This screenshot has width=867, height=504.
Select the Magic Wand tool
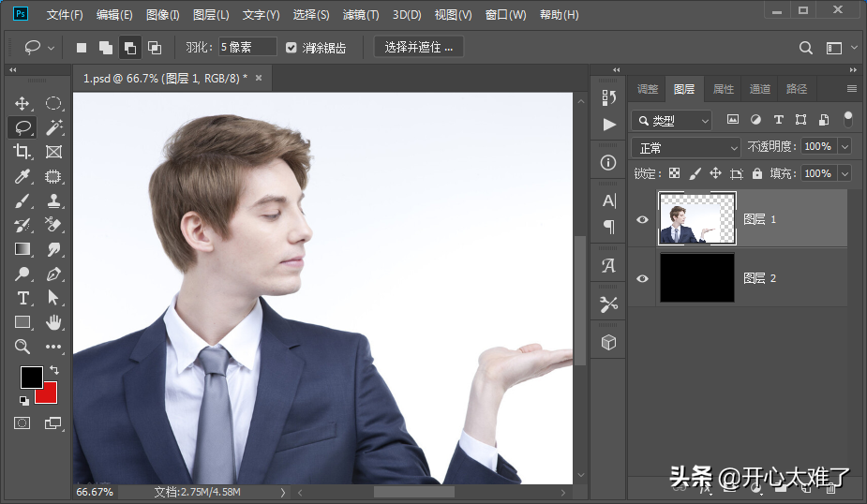54,127
